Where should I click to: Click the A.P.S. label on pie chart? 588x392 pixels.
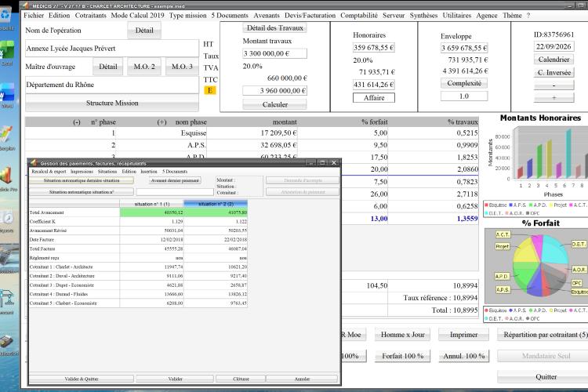[502, 290]
